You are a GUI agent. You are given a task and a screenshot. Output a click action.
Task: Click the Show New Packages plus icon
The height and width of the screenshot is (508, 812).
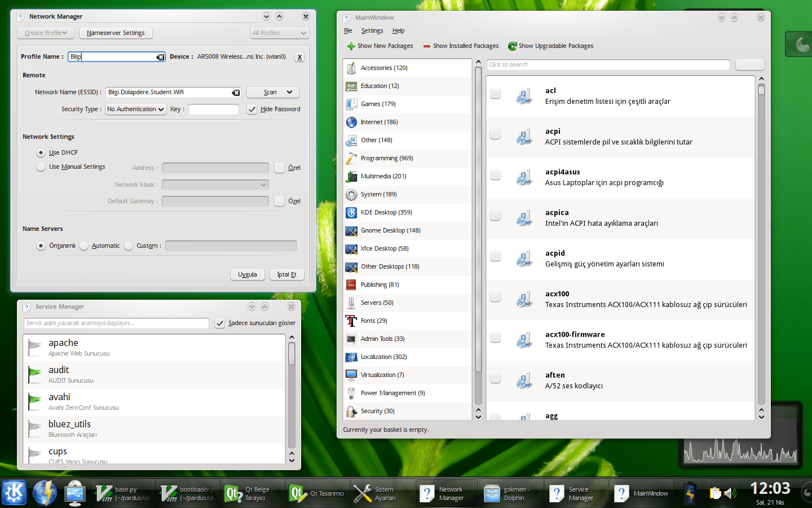pyautogui.click(x=351, y=46)
